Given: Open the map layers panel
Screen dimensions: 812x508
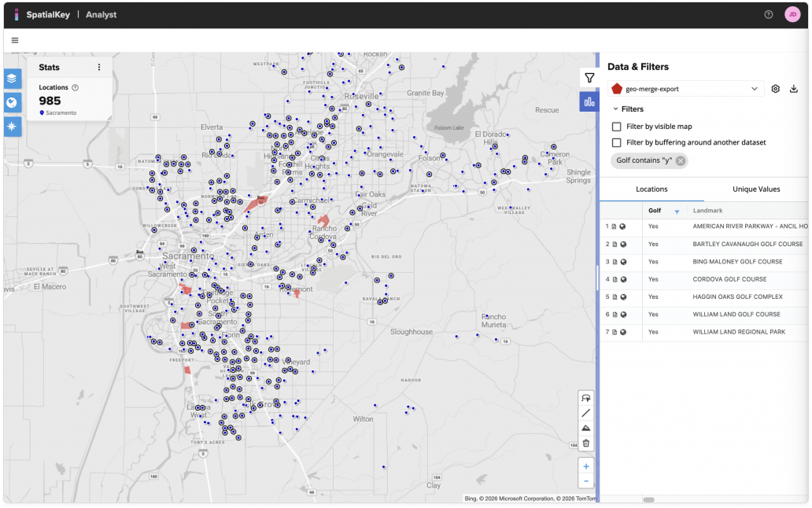Looking at the screenshot, I should pyautogui.click(x=13, y=79).
